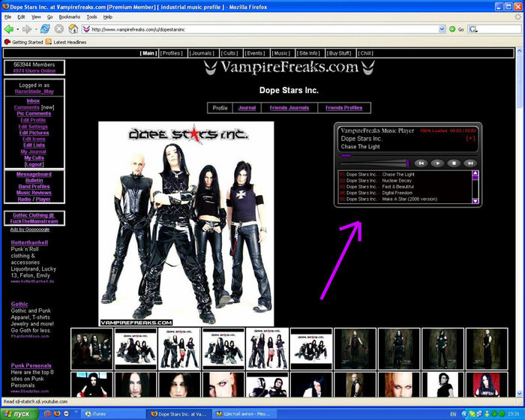The height and width of the screenshot is (420, 525).
Task: Select the [Events] site navigation tab
Action: click(255, 53)
